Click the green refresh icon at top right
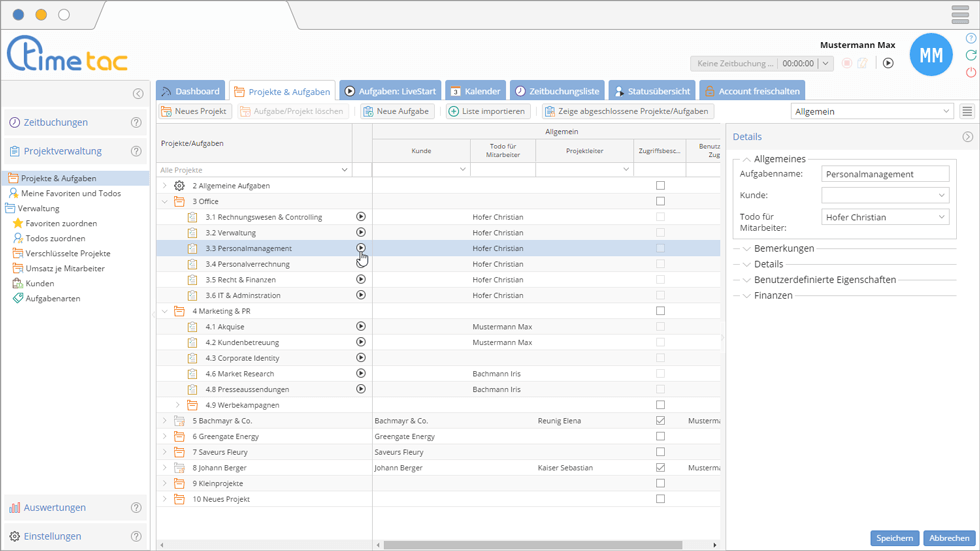This screenshot has height=551, width=980. (x=971, y=55)
